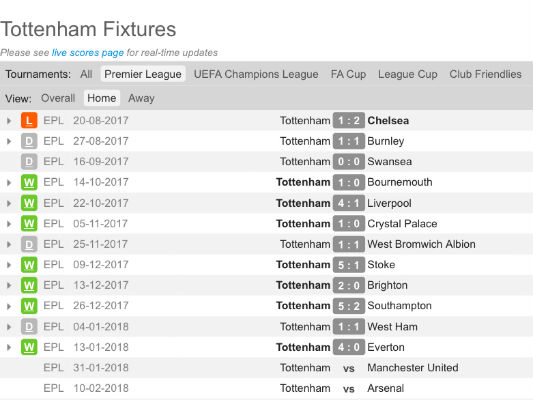The image size is (533, 400).
Task: Click the green W badge for Liverpool match
Action: [29, 203]
